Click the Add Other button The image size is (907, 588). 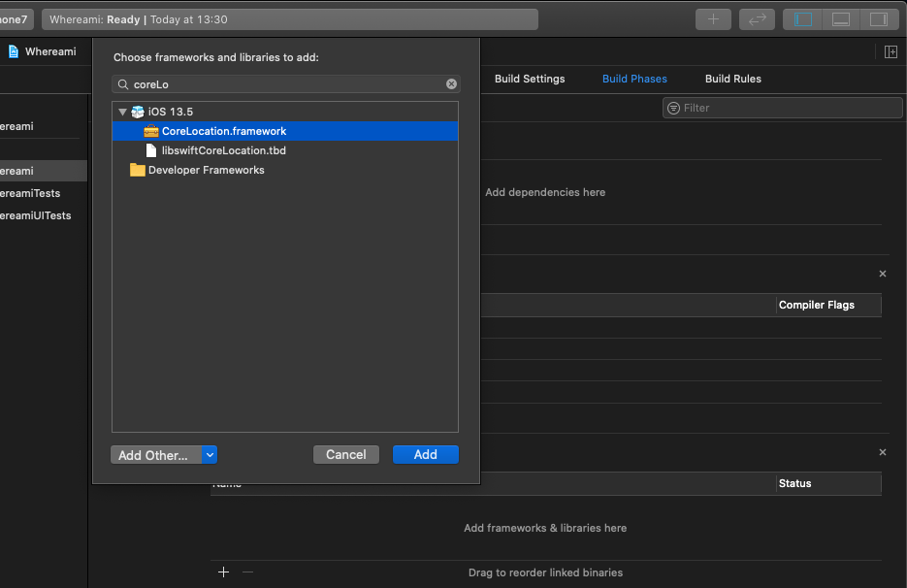pos(156,455)
